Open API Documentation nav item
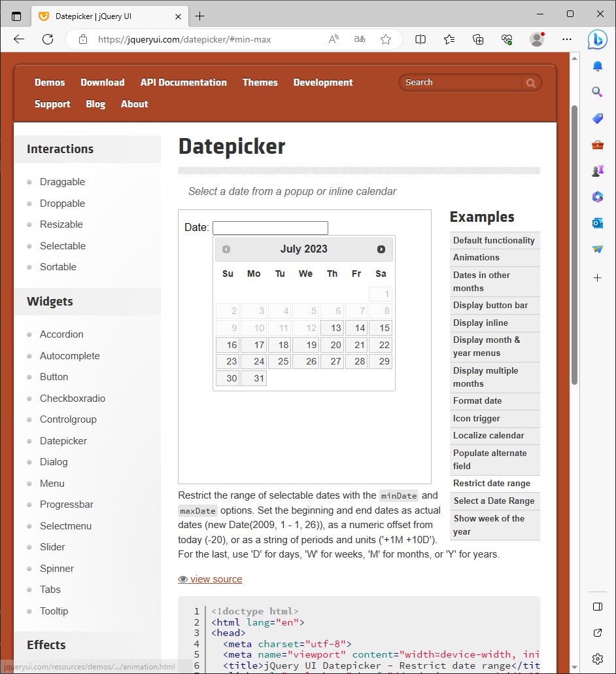This screenshot has height=674, width=616. point(183,82)
